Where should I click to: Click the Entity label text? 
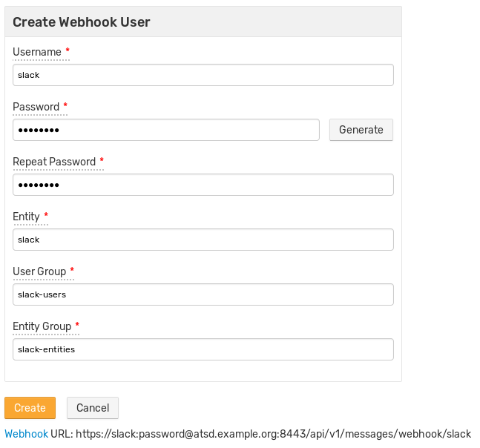pos(26,217)
